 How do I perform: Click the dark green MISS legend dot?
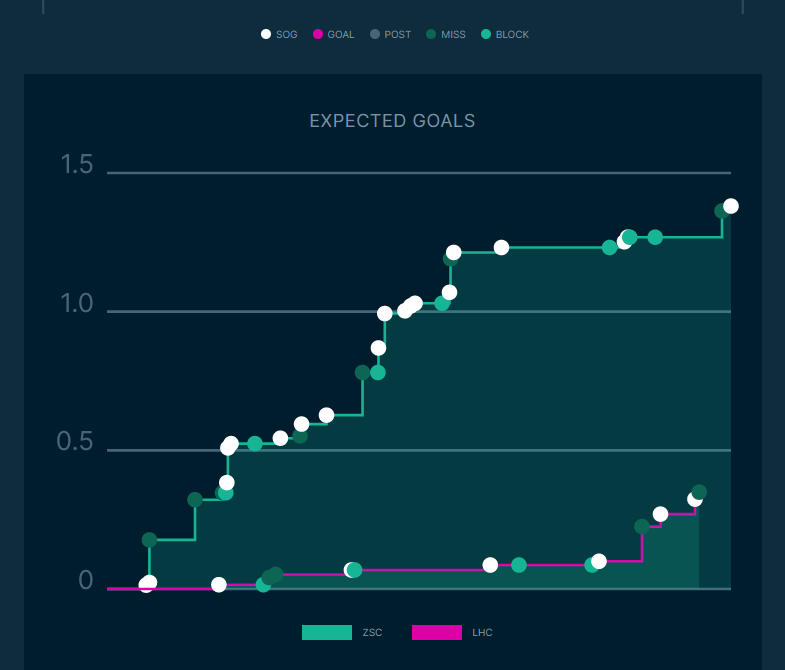click(431, 34)
